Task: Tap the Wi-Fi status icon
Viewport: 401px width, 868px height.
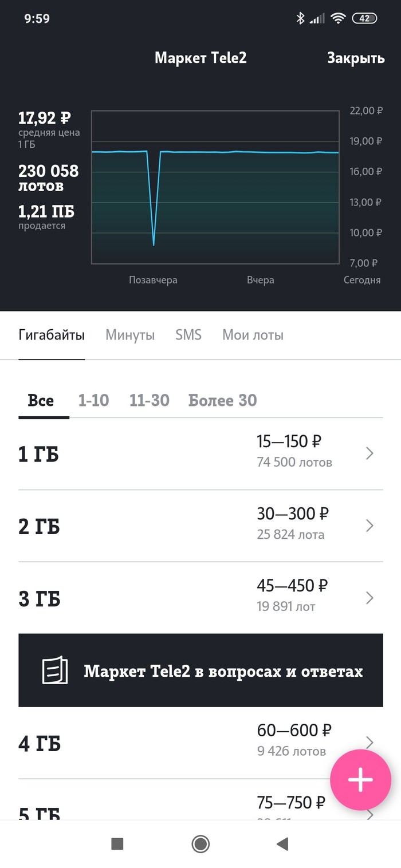Action: tap(338, 18)
